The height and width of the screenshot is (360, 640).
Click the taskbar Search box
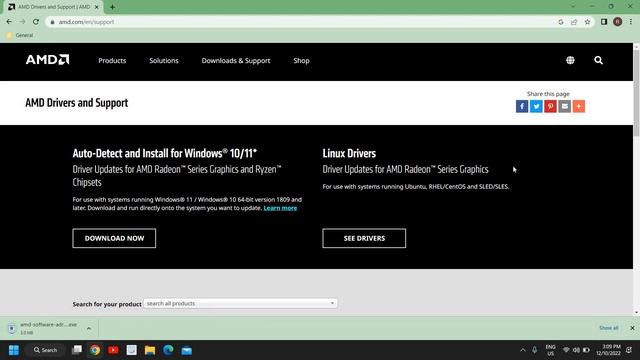pos(45,350)
